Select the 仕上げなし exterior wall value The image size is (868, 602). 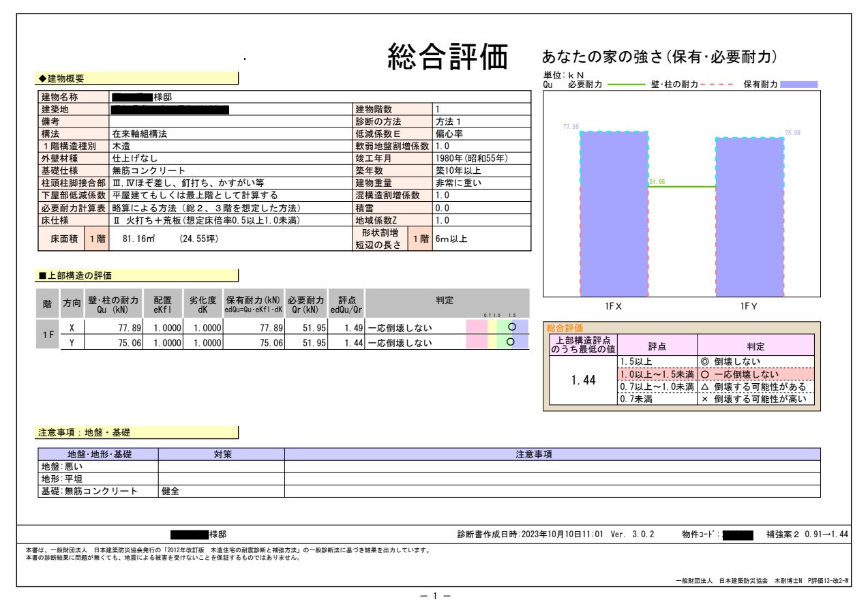coord(136,157)
